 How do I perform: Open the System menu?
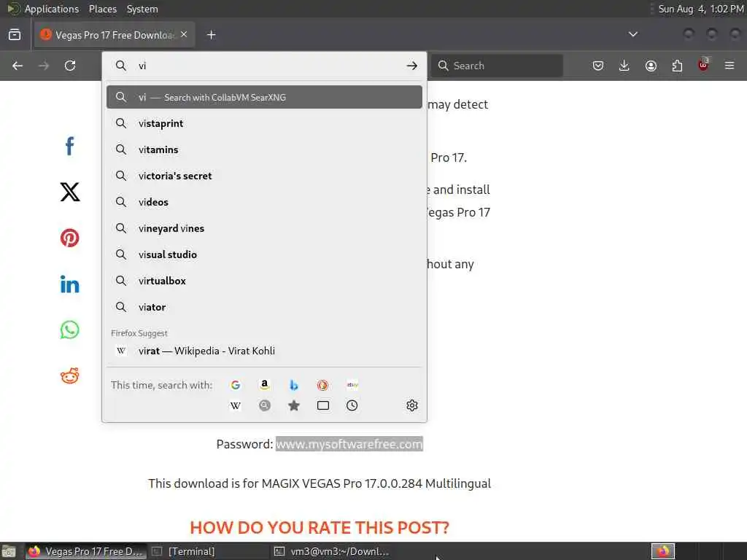142,9
